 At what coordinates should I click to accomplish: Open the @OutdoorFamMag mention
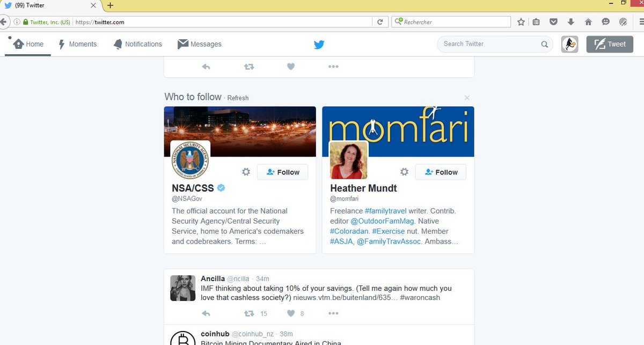(x=383, y=221)
